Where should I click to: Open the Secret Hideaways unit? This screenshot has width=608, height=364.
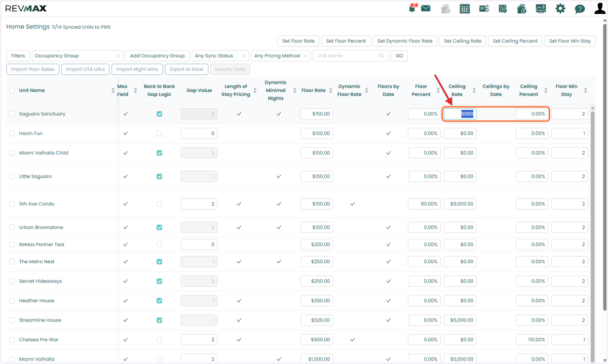point(41,281)
